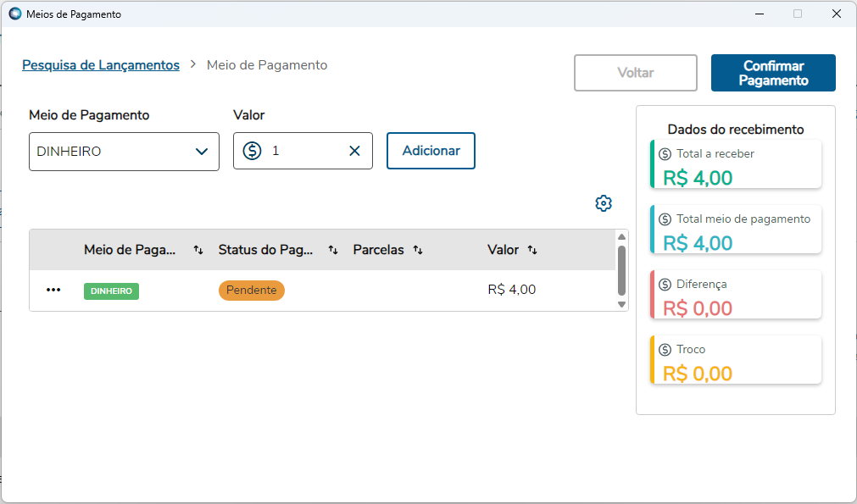Open the table settings gear icon
The height and width of the screenshot is (504, 857).
click(x=604, y=203)
